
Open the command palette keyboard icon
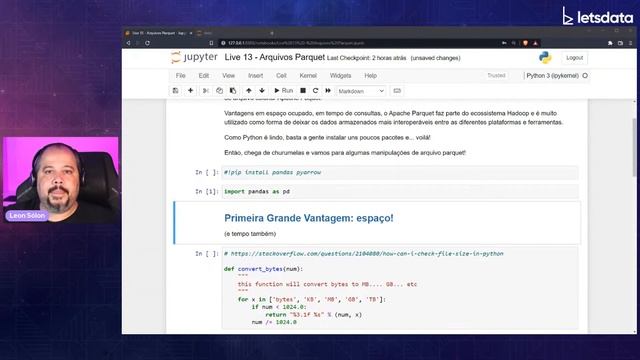click(397, 91)
